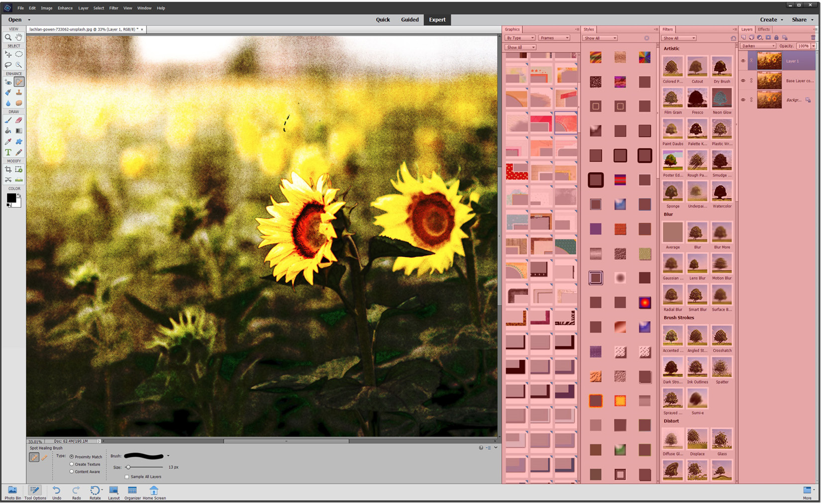Select Proximity Match type option
The image size is (821, 504).
72,457
